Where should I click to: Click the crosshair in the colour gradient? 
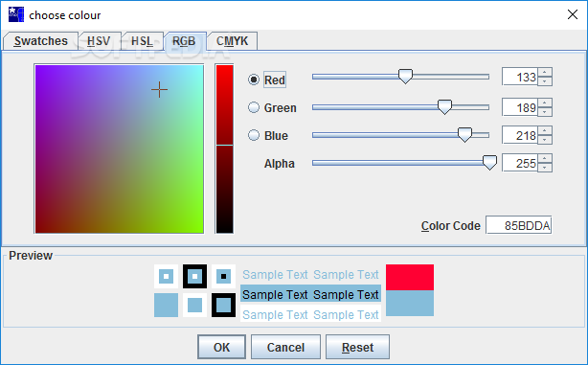pyautogui.click(x=159, y=90)
